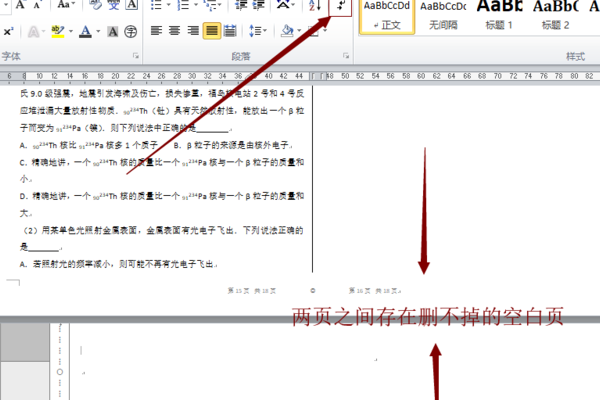Click the footer text 第 15 页 共 18 页
Image resolution: width=600 pixels, height=400 pixels.
click(251, 291)
